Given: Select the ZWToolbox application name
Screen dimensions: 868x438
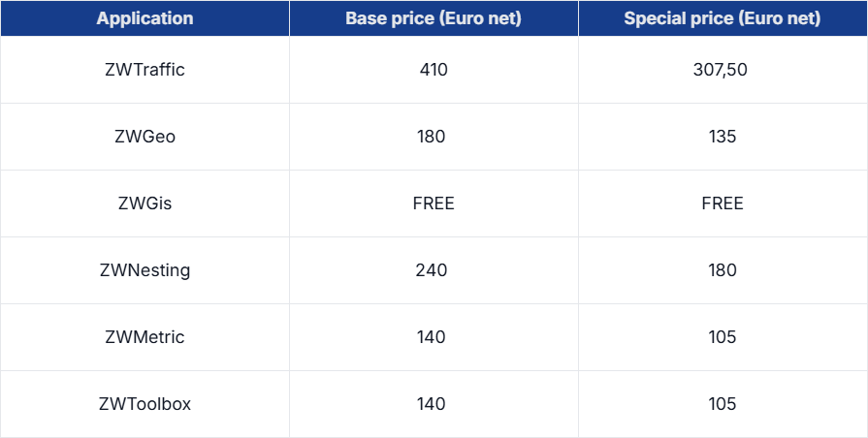Looking at the screenshot, I should tap(145, 404).
